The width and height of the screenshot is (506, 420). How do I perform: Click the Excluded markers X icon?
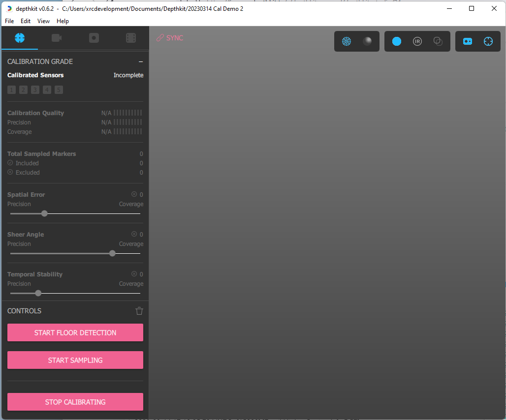(x=10, y=172)
